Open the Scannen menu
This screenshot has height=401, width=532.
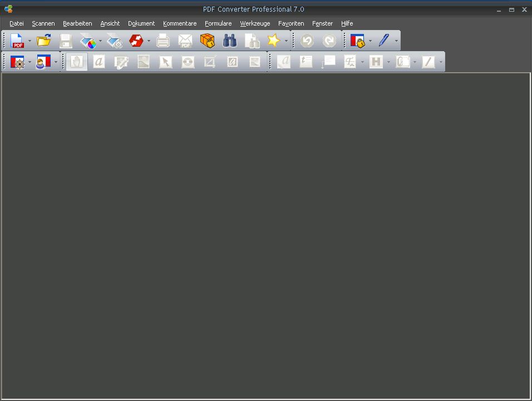pyautogui.click(x=43, y=23)
